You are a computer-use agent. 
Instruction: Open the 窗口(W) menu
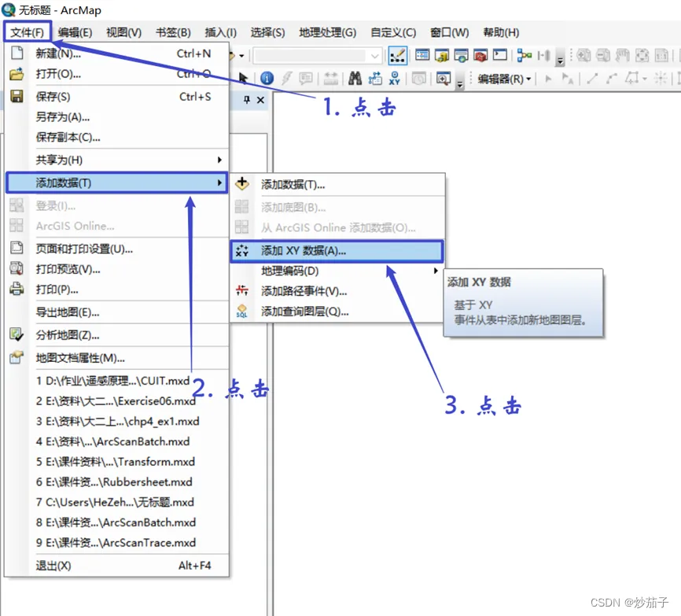click(x=450, y=32)
